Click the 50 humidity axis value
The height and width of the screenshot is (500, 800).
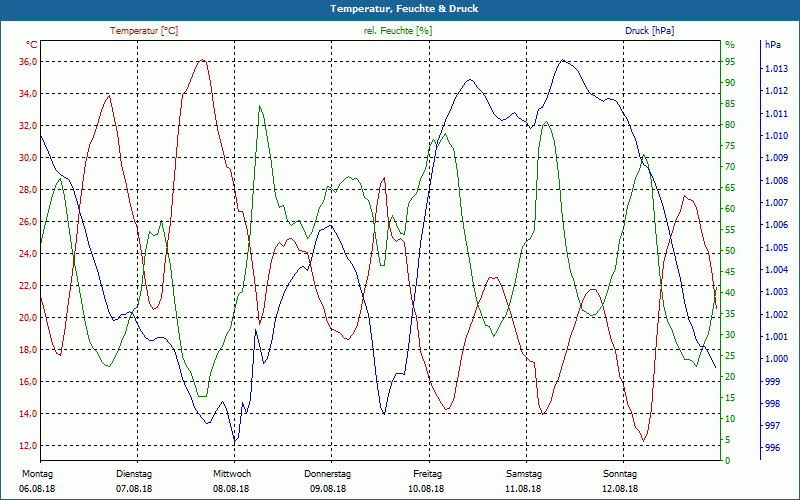pos(730,251)
